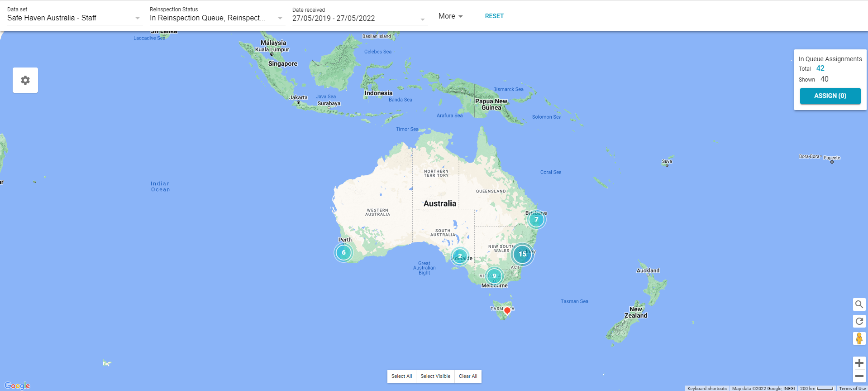Image resolution: width=868 pixels, height=391 pixels.
Task: Select the Street View pegman
Action: (x=859, y=338)
